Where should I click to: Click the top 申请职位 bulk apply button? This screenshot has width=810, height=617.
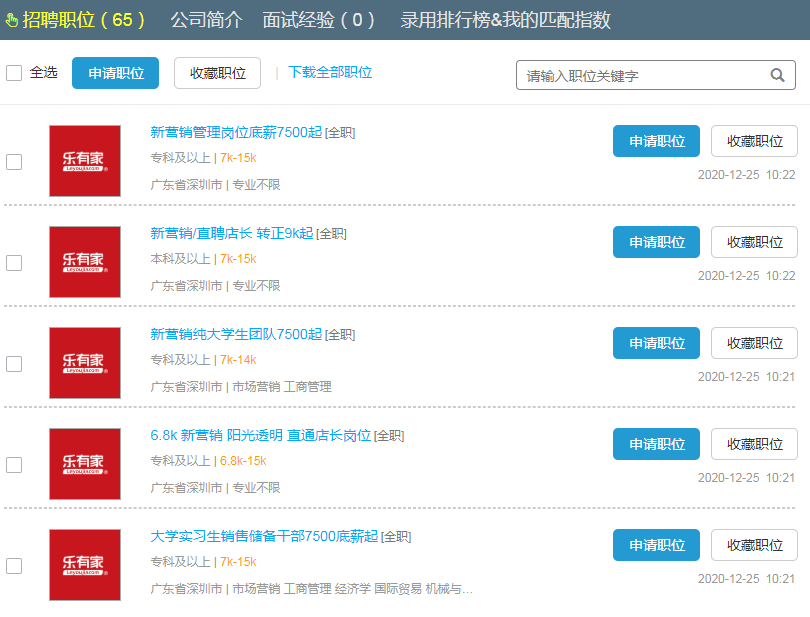click(x=116, y=73)
